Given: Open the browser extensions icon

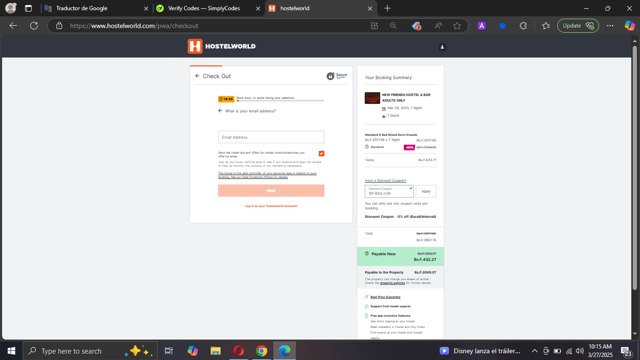Looking at the screenshot, I should tap(523, 26).
